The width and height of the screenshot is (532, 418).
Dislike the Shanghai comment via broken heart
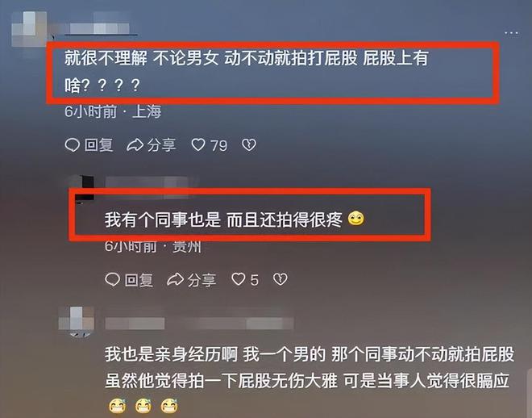tap(249, 145)
